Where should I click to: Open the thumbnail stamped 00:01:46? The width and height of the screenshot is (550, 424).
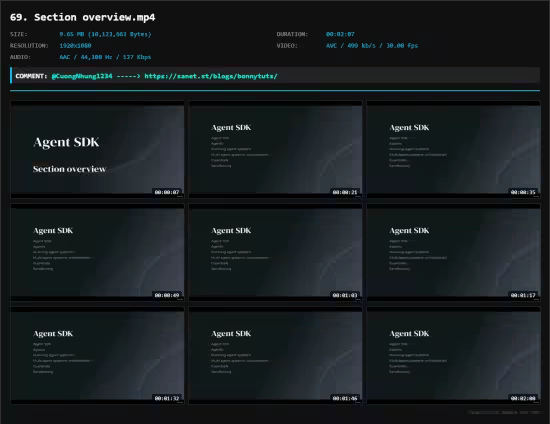[x=275, y=356]
